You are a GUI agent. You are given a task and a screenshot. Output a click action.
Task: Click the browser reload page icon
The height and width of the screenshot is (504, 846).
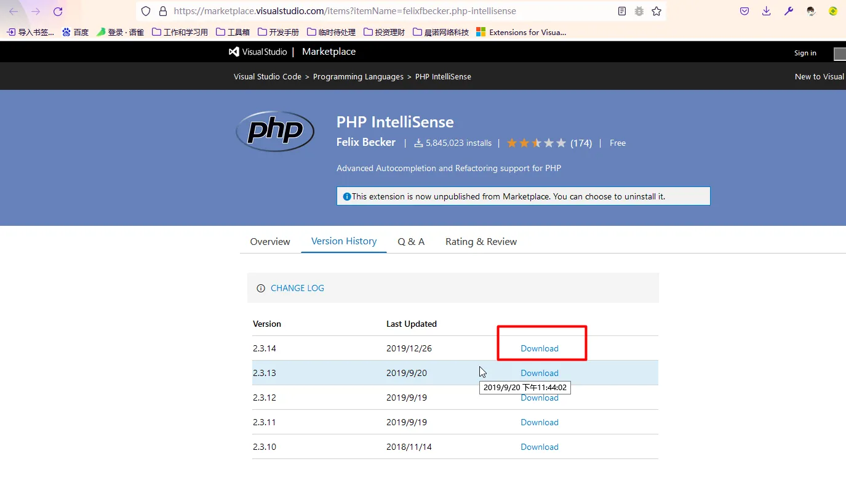[x=58, y=11]
